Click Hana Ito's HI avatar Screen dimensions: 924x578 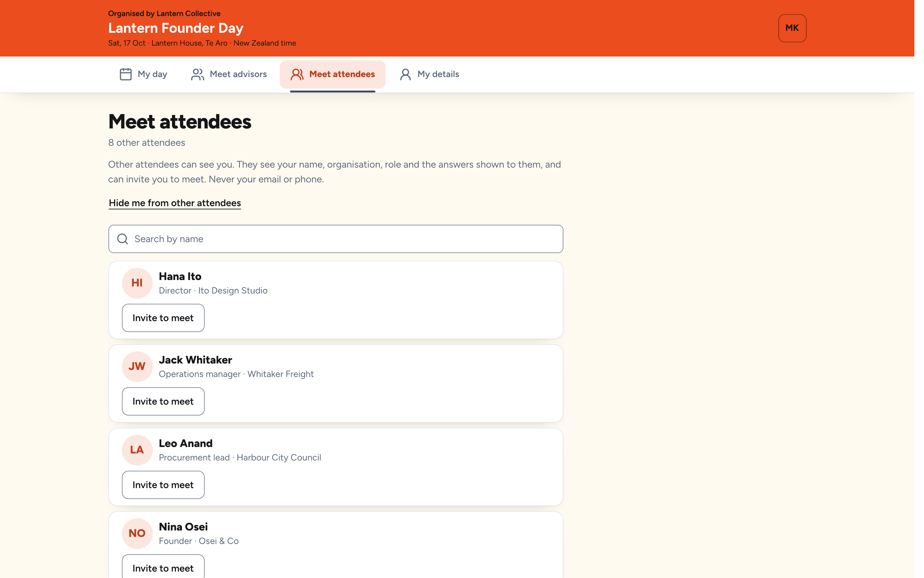137,283
